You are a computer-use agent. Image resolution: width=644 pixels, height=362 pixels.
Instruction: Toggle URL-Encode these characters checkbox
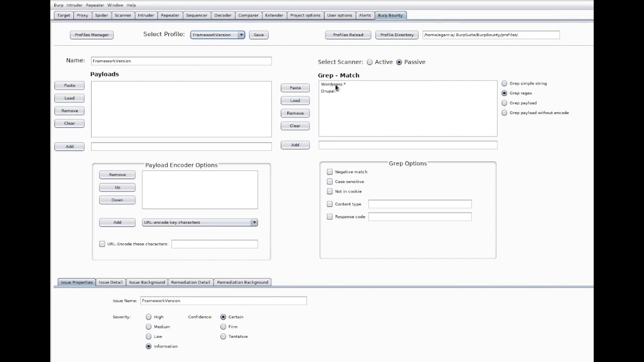pos(102,244)
